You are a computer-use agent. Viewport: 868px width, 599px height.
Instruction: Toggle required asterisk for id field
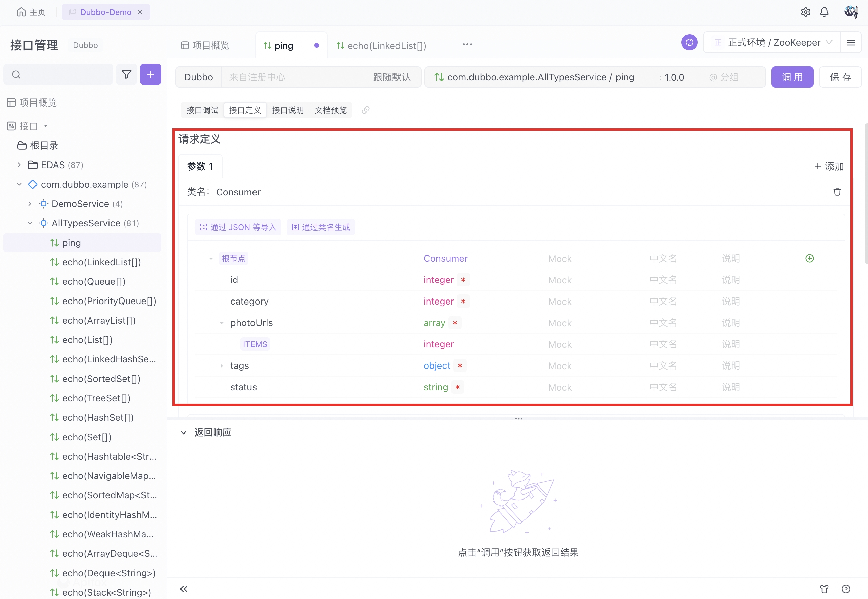coord(463,280)
